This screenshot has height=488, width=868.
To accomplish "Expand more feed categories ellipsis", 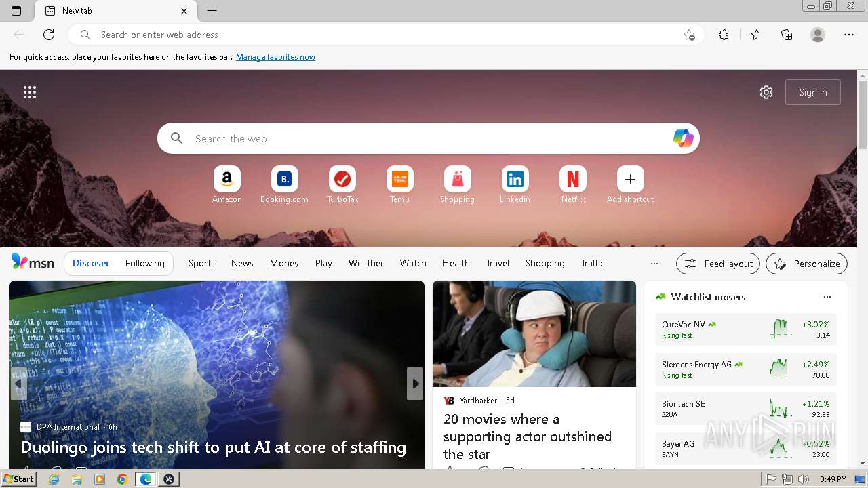I will [x=654, y=263].
